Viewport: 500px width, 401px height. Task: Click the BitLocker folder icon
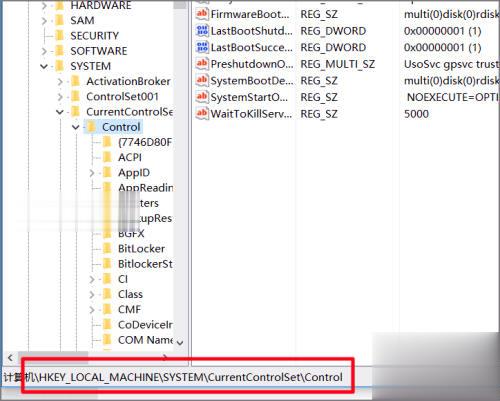[x=107, y=248]
